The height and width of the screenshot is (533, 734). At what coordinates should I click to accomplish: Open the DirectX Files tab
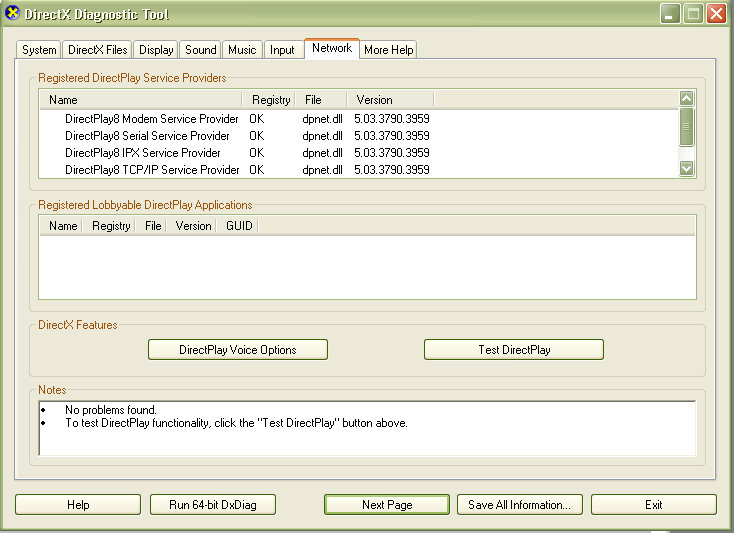pyautogui.click(x=97, y=50)
